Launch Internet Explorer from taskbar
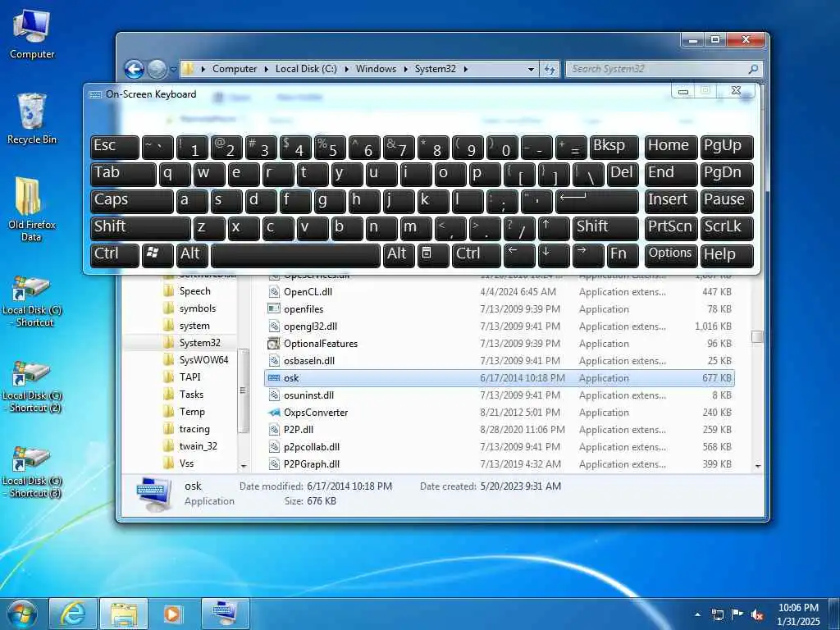The image size is (840, 630). tap(73, 614)
